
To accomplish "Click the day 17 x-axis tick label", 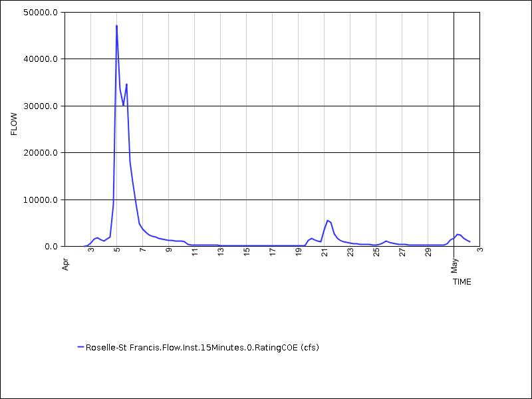I will click(273, 252).
